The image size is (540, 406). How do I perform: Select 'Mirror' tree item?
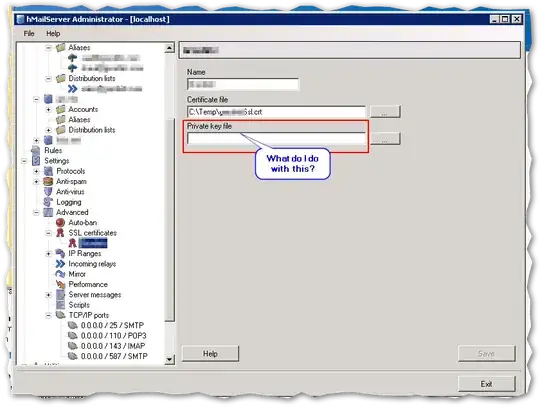click(77, 274)
